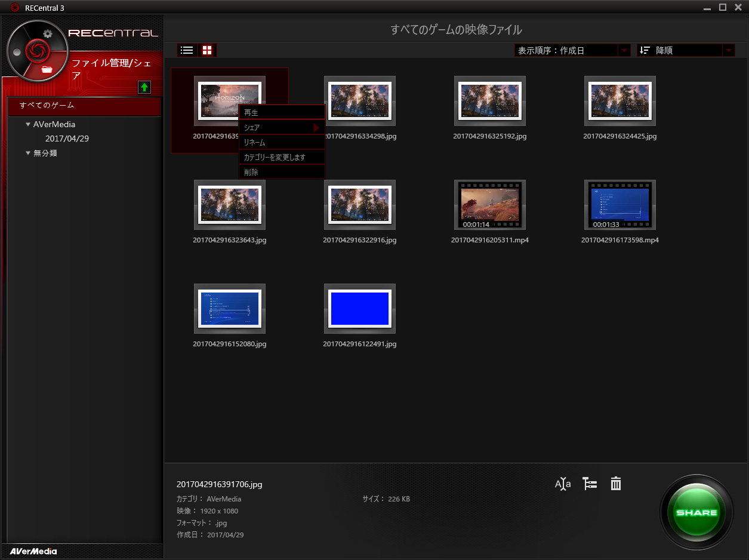
Task: Open the 表示順序：作成日 sort dropdown
Action: 572,51
